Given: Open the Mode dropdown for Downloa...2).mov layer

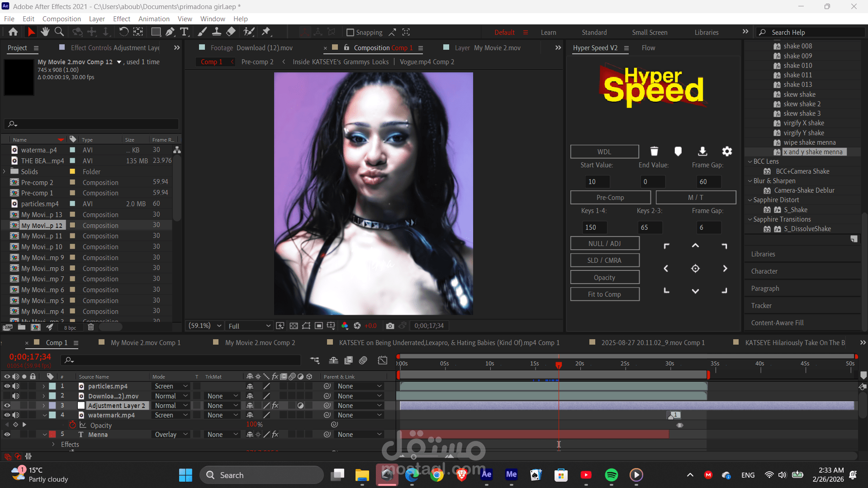Looking at the screenshot, I should (x=171, y=396).
